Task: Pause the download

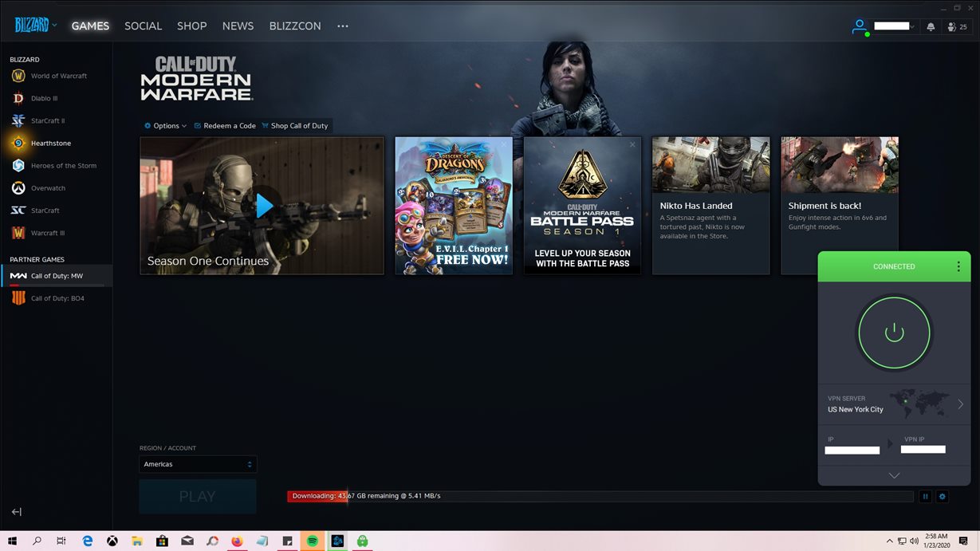Action: [x=925, y=496]
